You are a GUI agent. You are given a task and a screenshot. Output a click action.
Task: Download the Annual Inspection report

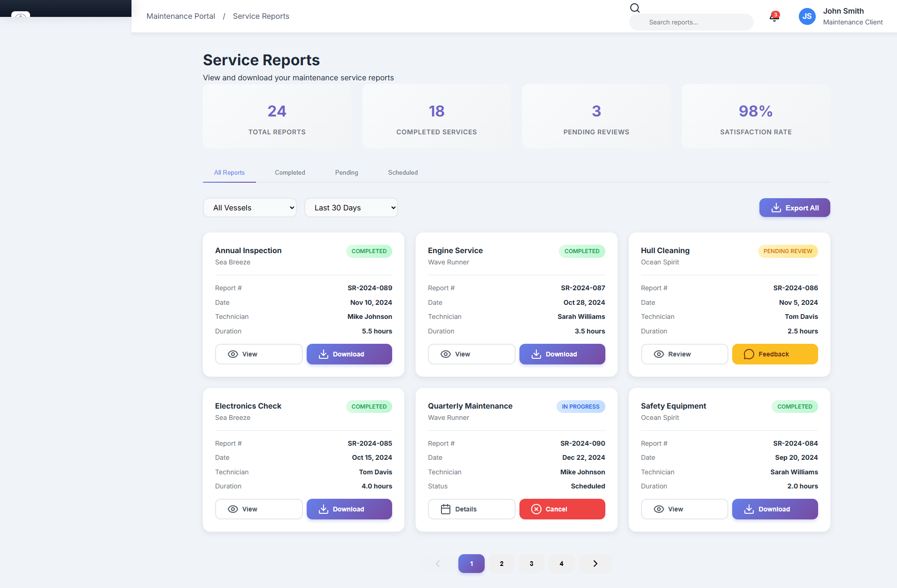point(349,354)
